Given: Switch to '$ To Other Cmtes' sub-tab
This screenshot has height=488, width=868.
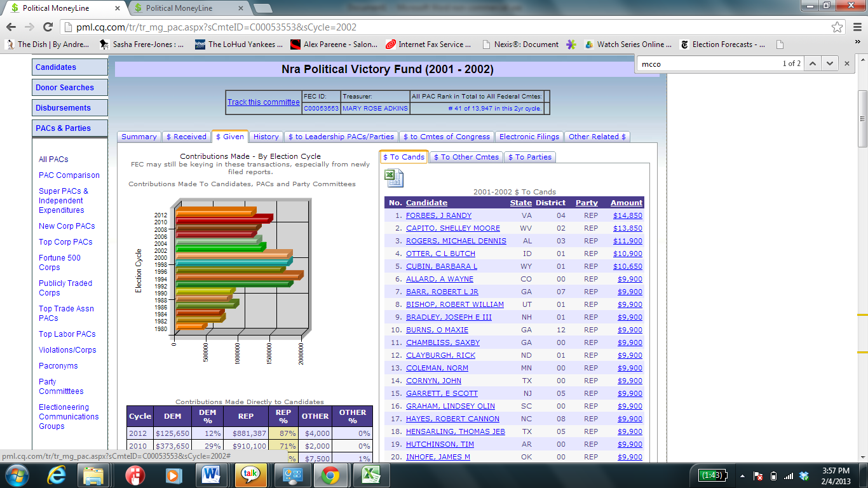Looking at the screenshot, I should point(467,157).
